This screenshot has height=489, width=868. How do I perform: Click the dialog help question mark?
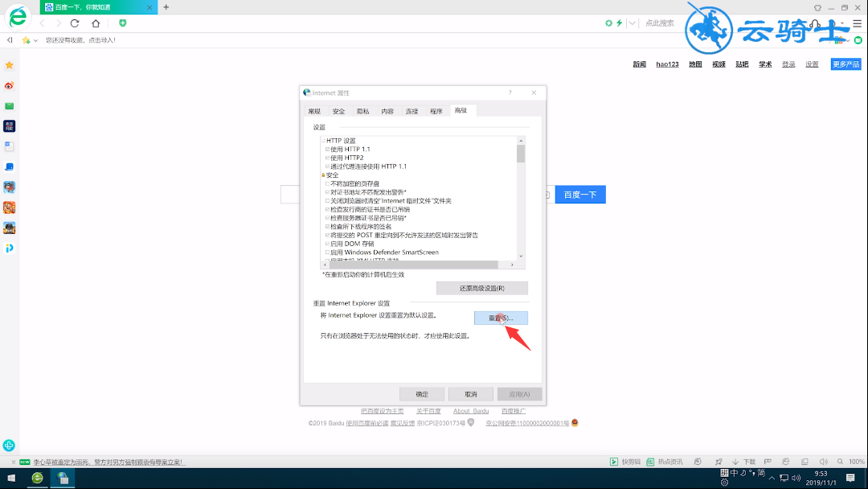510,92
